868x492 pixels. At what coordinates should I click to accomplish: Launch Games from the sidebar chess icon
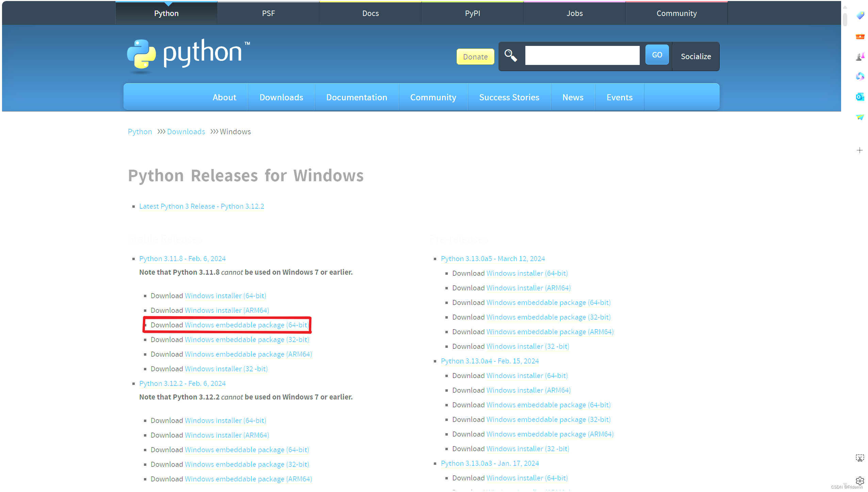[x=860, y=56]
